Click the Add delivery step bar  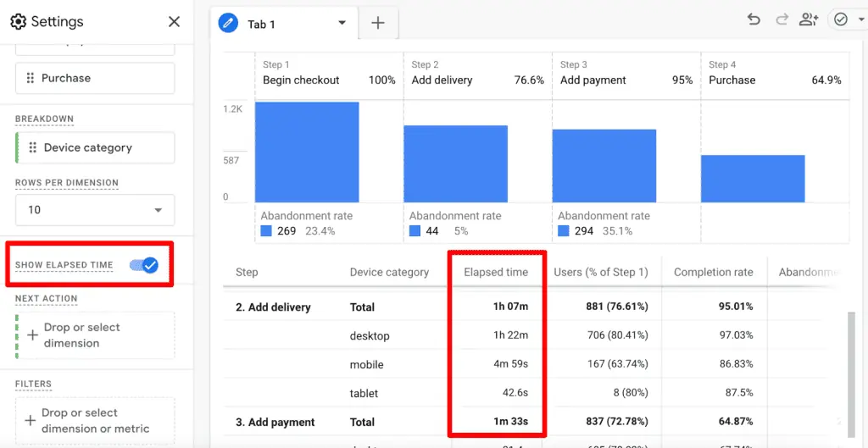[x=455, y=163]
